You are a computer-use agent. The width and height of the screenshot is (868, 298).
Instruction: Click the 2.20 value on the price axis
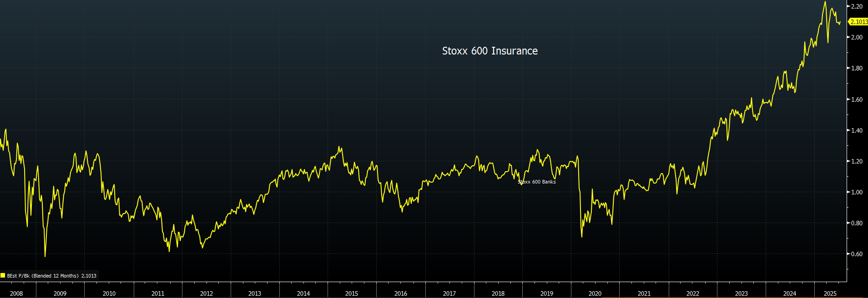click(x=857, y=6)
